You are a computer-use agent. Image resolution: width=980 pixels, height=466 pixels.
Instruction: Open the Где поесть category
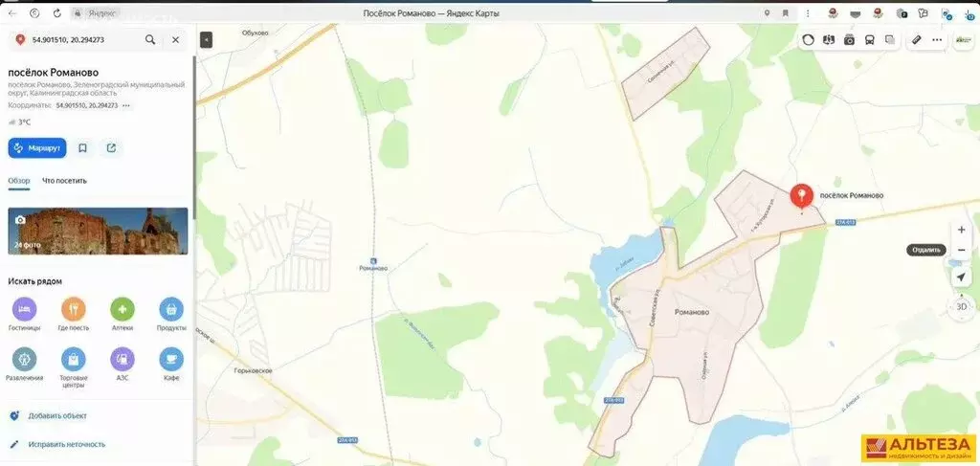pos(74,309)
